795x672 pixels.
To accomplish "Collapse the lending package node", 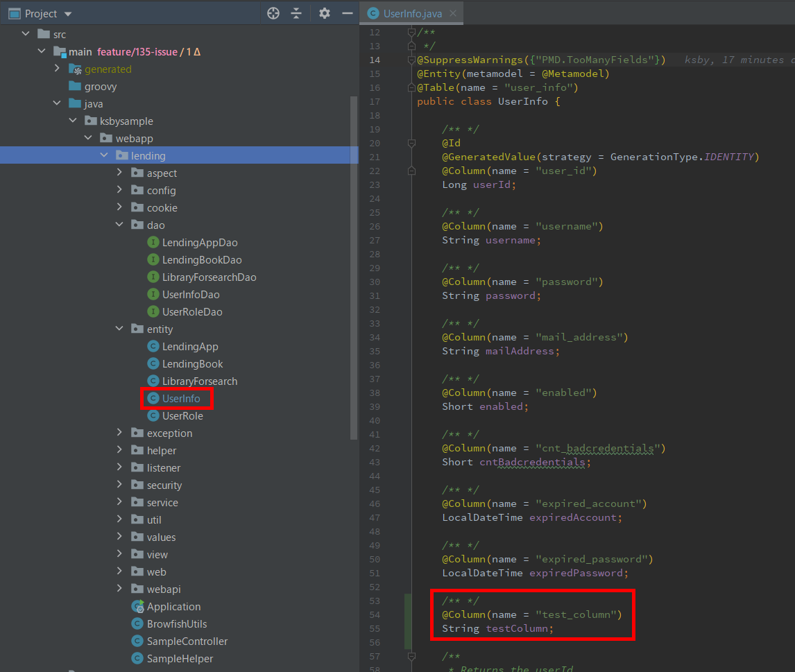I will (103, 155).
